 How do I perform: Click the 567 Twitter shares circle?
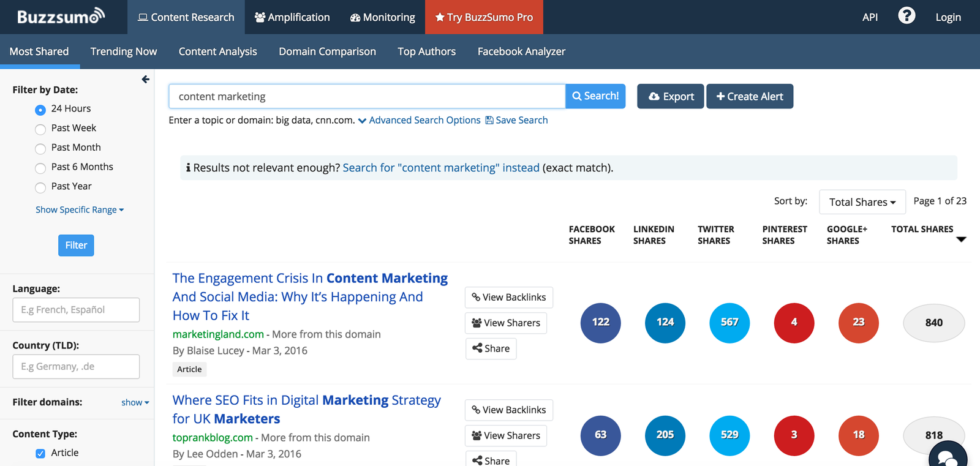point(729,323)
